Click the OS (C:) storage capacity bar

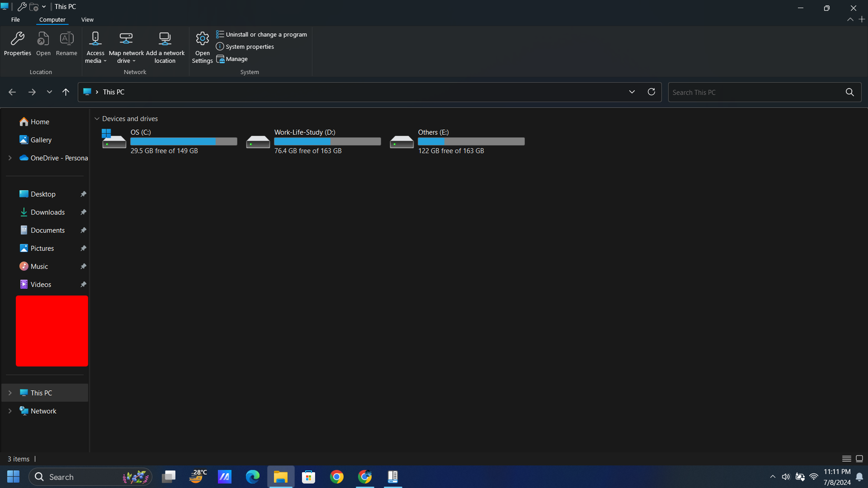click(183, 141)
